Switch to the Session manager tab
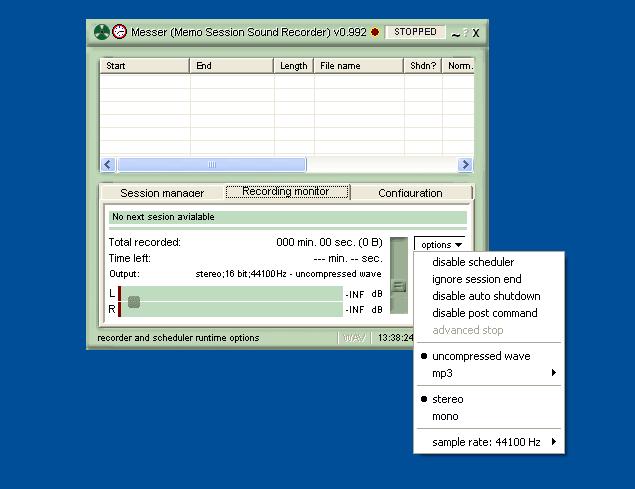The image size is (635, 489). point(162,193)
